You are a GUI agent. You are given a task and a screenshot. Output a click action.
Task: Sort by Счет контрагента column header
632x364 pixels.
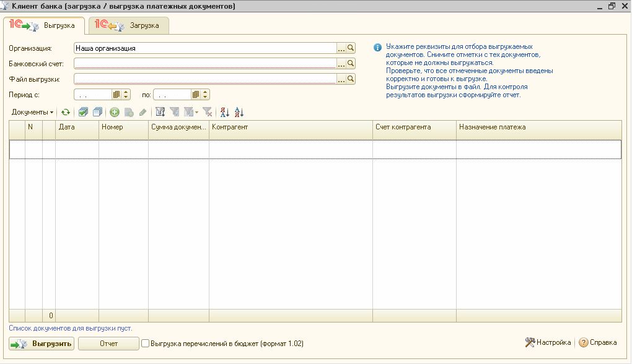(415, 130)
